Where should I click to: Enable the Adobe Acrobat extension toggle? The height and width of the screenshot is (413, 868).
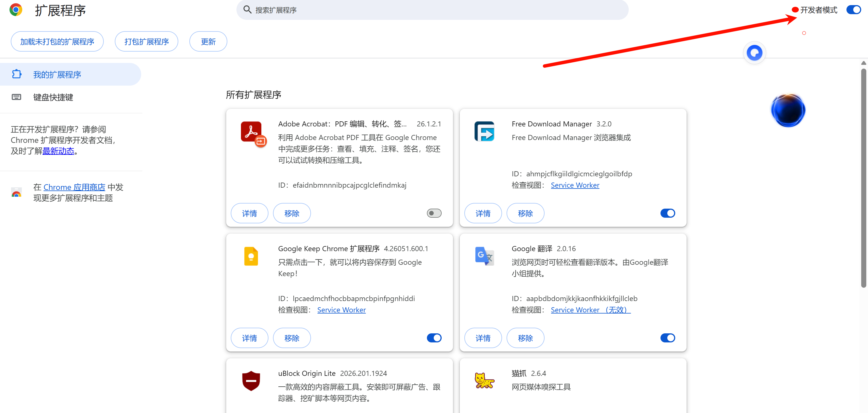point(434,213)
